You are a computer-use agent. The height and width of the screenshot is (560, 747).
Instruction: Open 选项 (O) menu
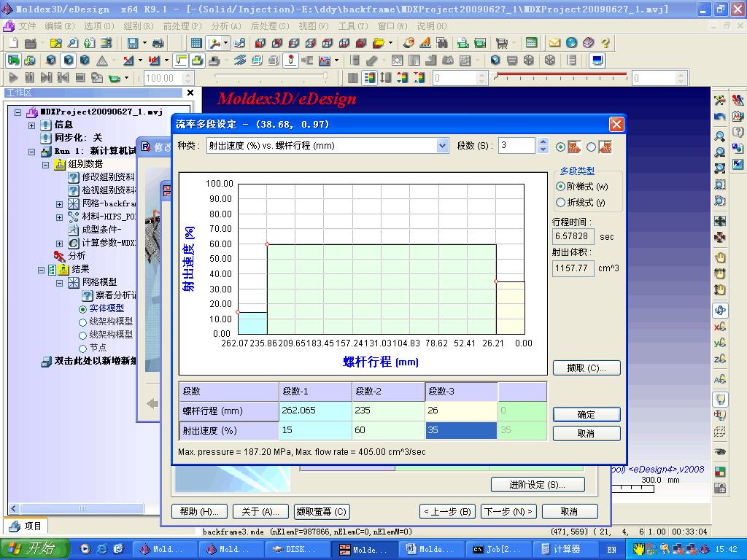[x=99, y=26]
